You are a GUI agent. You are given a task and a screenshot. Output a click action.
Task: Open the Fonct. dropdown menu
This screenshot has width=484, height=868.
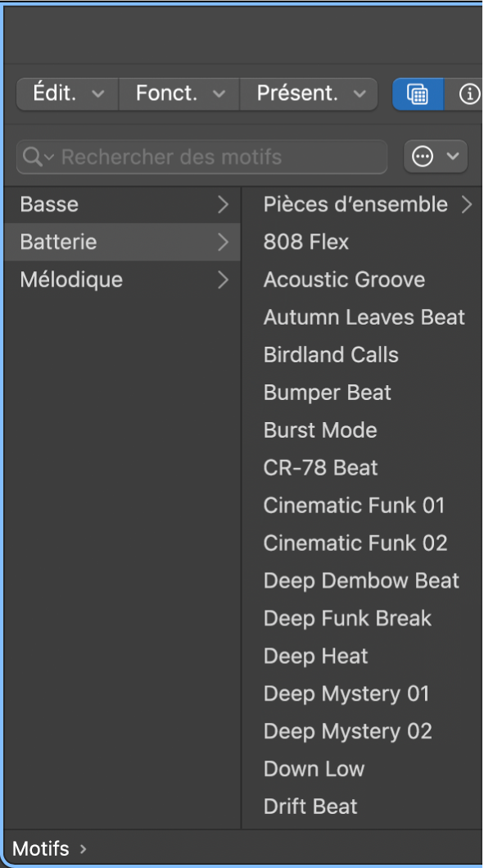(179, 94)
